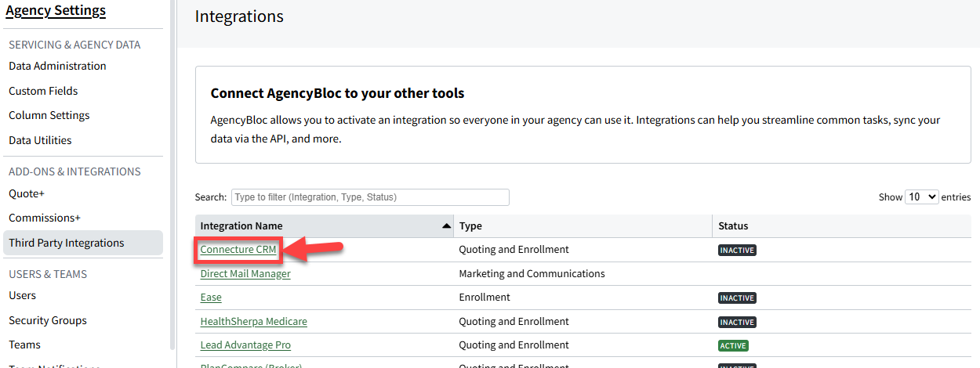The width and height of the screenshot is (980, 368).
Task: Open Custom Fields in sidebar
Action: (x=43, y=91)
